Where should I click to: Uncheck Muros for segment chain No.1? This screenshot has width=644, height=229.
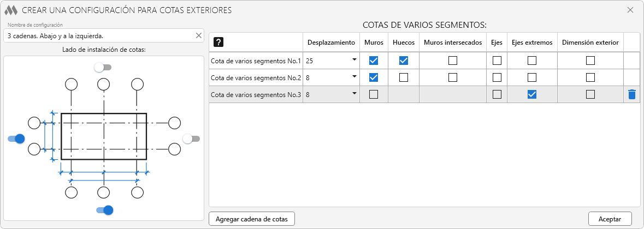(x=374, y=61)
